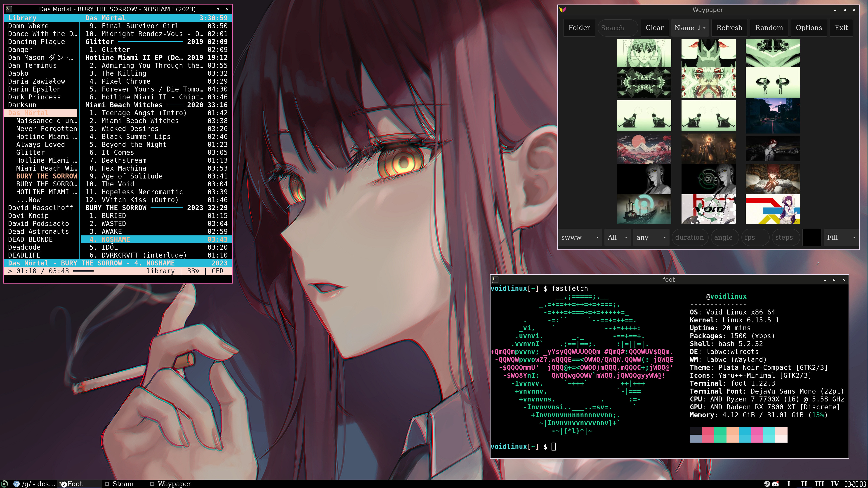This screenshot has height=488, width=868.
Task: Select track 3. The Killing
Action: (156, 73)
